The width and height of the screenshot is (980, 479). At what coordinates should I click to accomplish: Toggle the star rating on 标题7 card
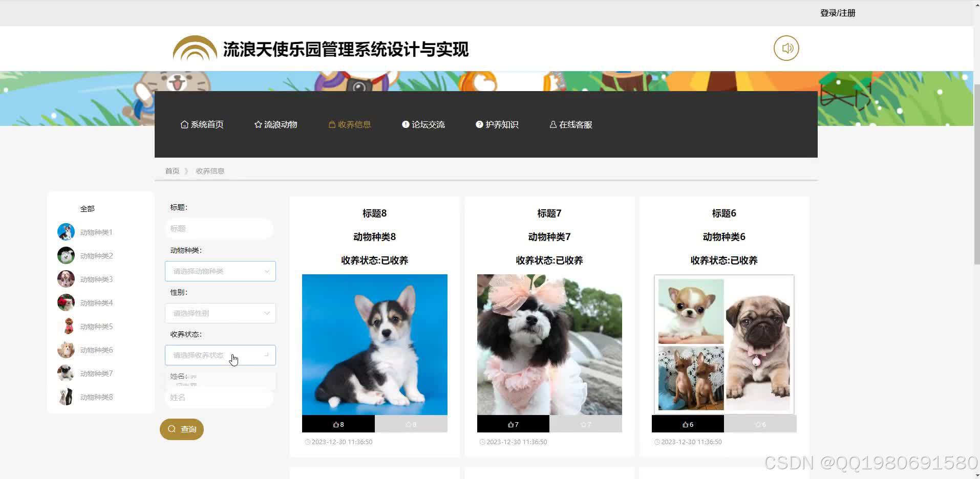[x=585, y=424]
